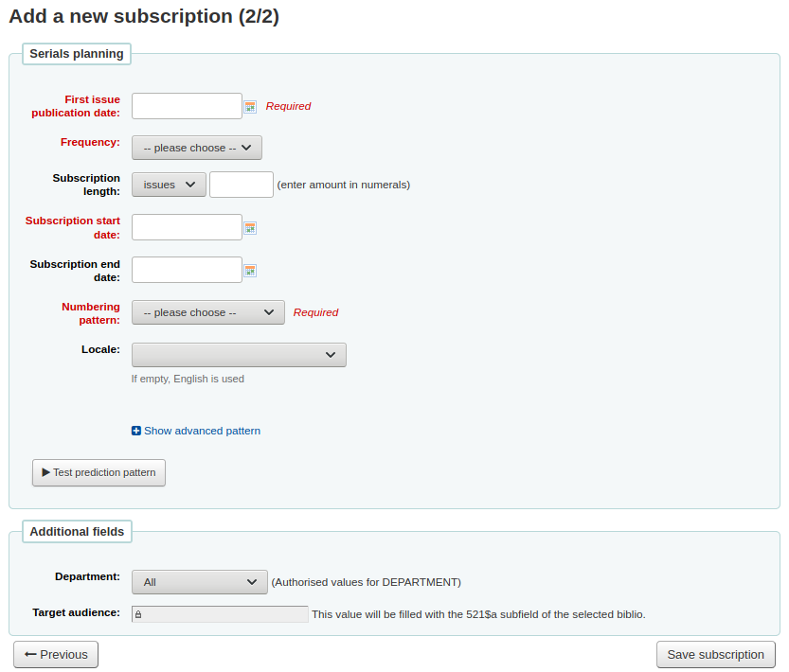Viewport: 789px width, 672px height.
Task: Click the plus icon beside Show advanced pattern
Action: (135, 431)
